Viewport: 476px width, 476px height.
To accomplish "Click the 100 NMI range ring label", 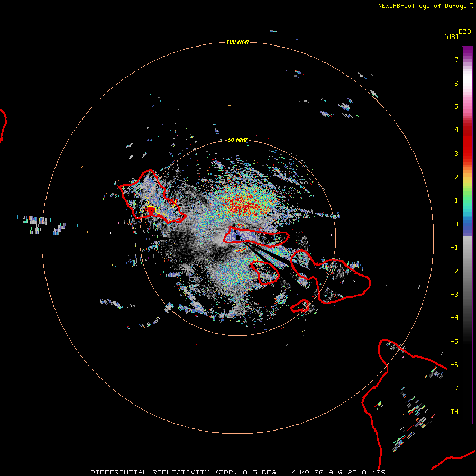I will [x=237, y=42].
